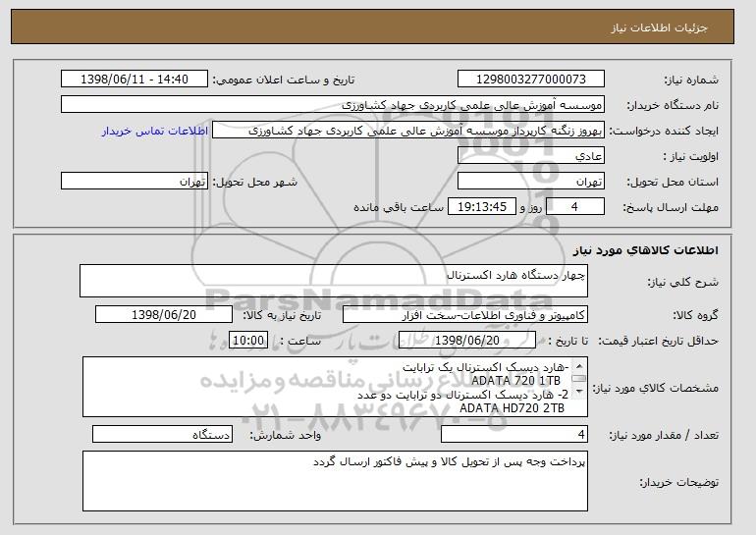Click the اولویت نیاز field عادی
This screenshot has height=535, width=756.
coord(531,156)
